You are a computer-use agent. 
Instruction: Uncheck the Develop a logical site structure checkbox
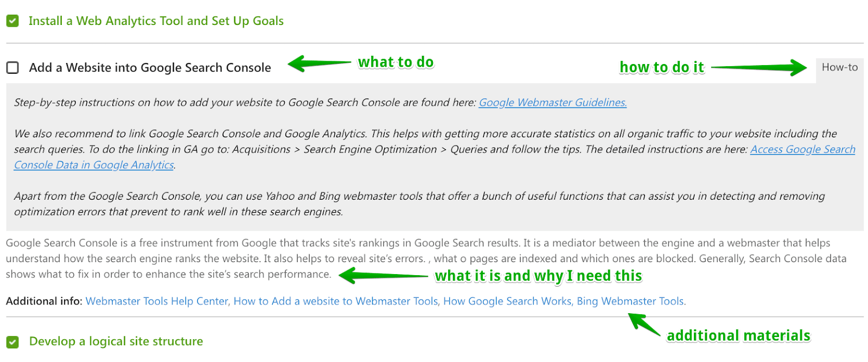[x=12, y=342]
